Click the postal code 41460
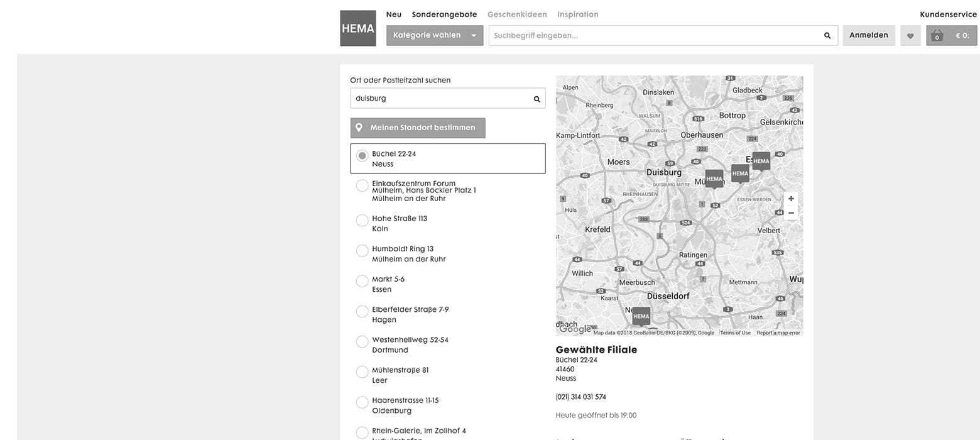980x440 pixels. 565,370
